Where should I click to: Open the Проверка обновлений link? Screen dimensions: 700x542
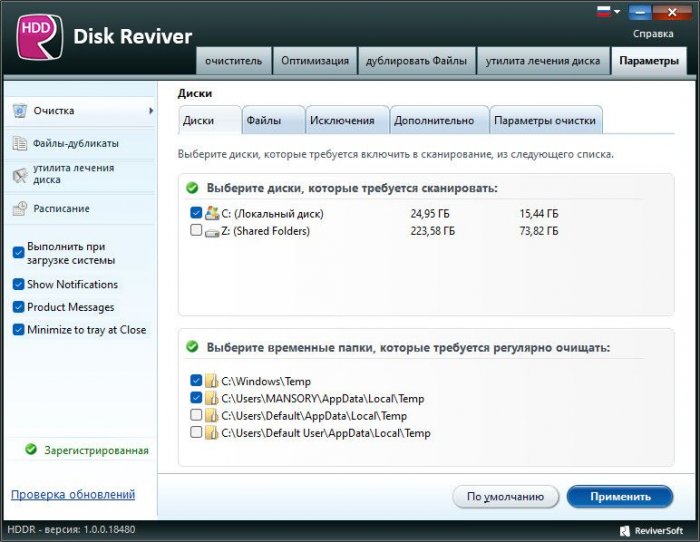click(73, 494)
